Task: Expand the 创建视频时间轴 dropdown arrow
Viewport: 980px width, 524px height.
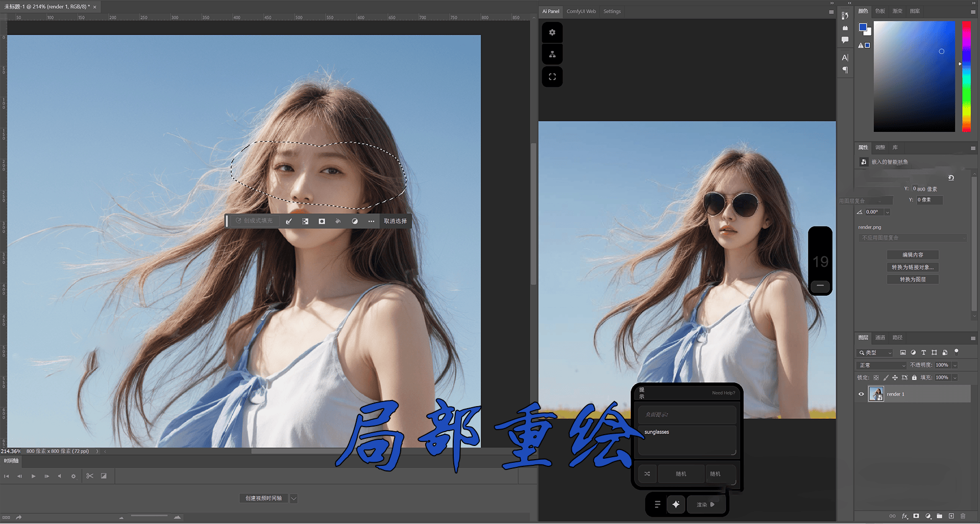Action: point(294,498)
